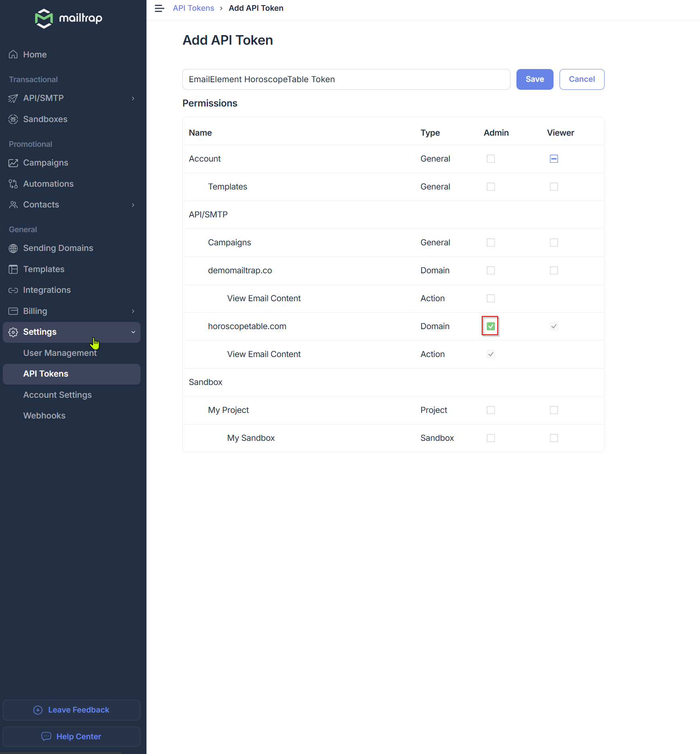Expand the Contacts submenu arrow
Viewport: 700px width, 754px height.
coord(133,205)
